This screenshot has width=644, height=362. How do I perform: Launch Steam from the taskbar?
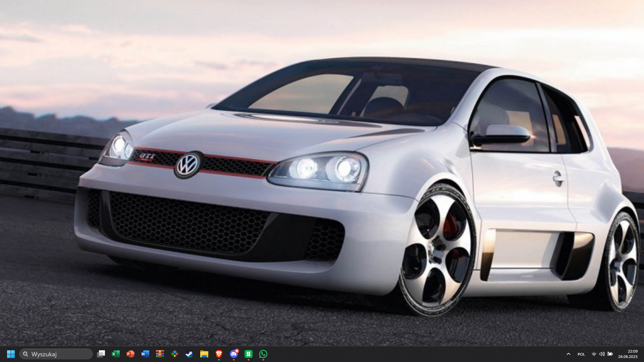(x=190, y=354)
